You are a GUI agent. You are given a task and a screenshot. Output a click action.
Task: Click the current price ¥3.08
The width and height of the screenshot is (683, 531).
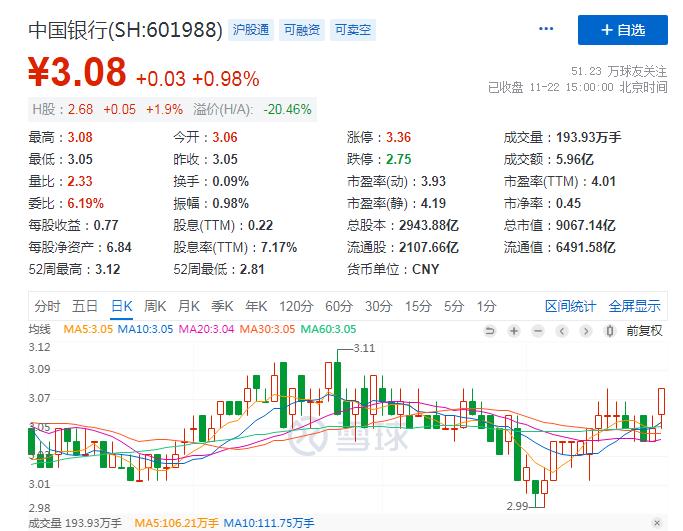(77, 72)
